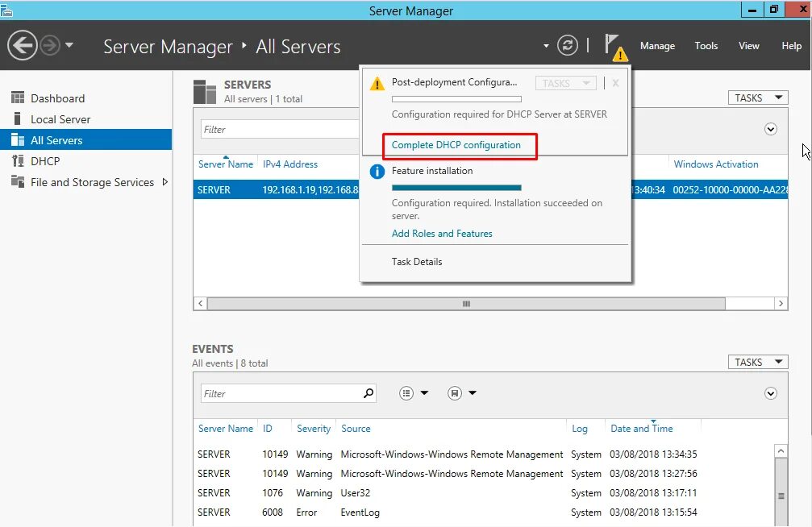Click the All Servers breadcrumb title
This screenshot has height=527, width=812.
coord(298,47)
